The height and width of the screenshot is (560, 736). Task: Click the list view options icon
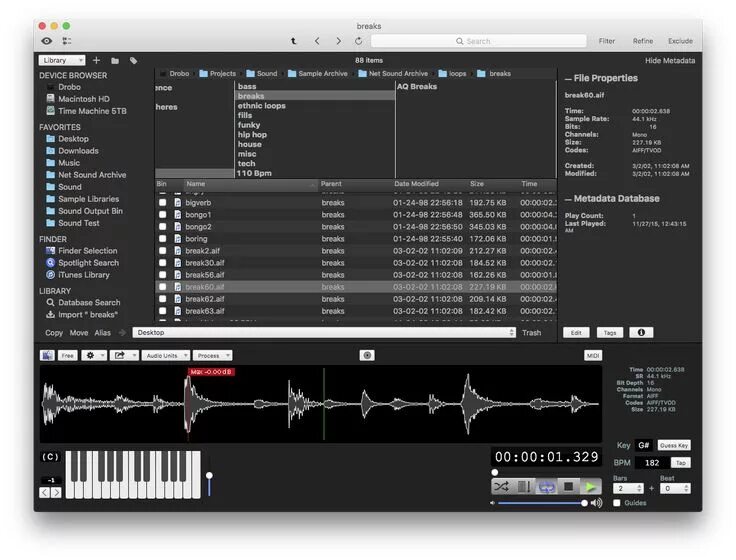click(67, 41)
